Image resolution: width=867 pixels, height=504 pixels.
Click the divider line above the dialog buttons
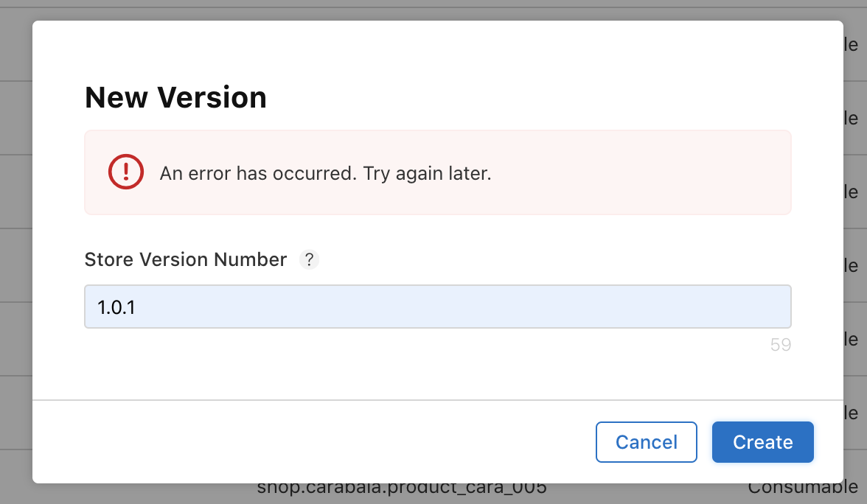[437, 399]
